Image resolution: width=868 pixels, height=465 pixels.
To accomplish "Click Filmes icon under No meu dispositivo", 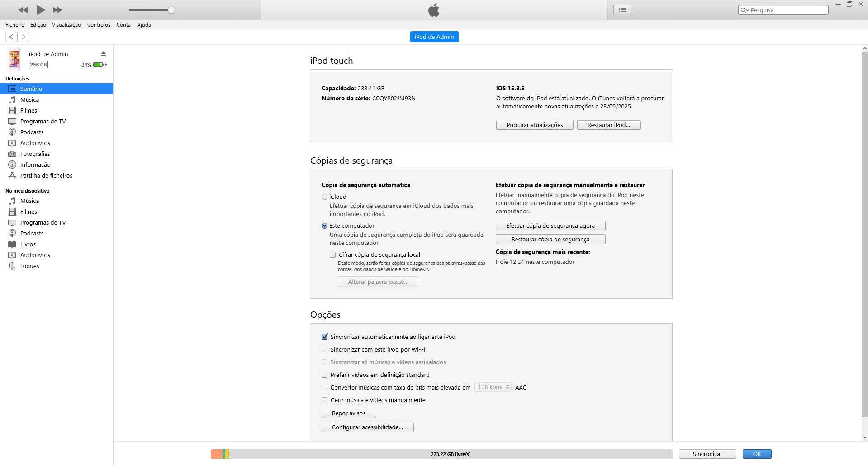I will 12,211.
